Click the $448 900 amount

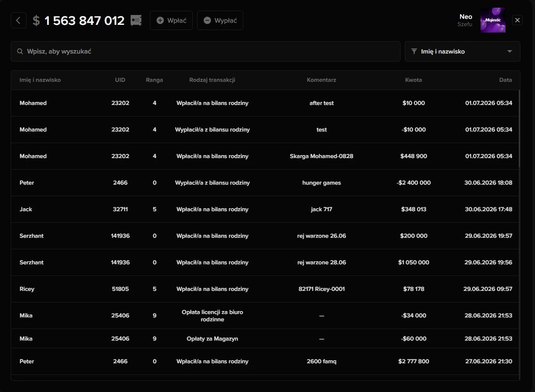point(414,156)
